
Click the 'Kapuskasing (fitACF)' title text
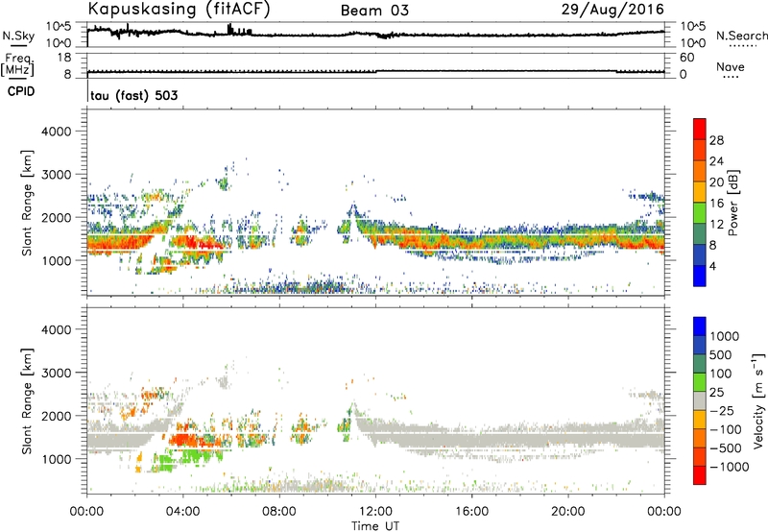[179, 9]
